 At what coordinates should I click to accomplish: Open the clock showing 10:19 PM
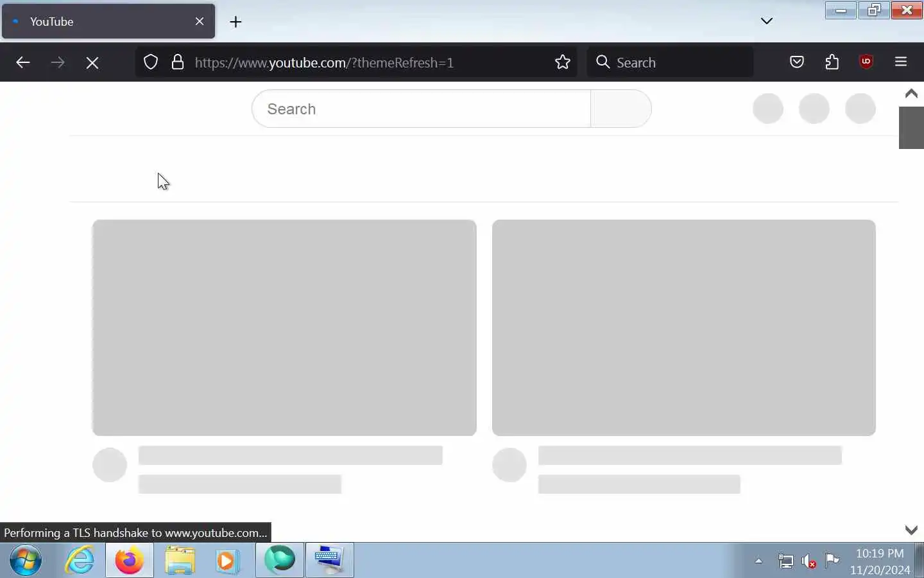[880, 561]
